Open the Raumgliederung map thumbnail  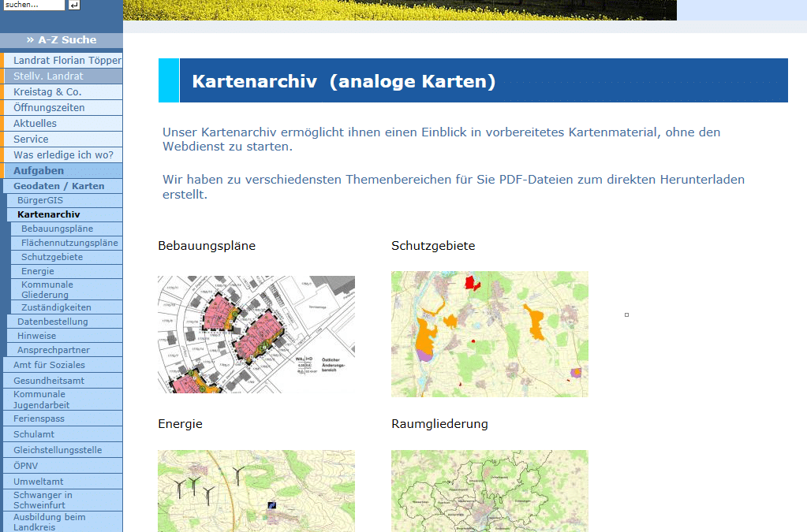click(x=489, y=491)
